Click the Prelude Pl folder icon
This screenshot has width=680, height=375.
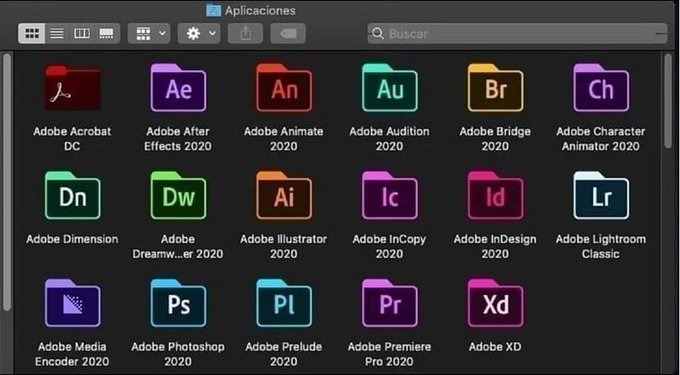pyautogui.click(x=284, y=303)
